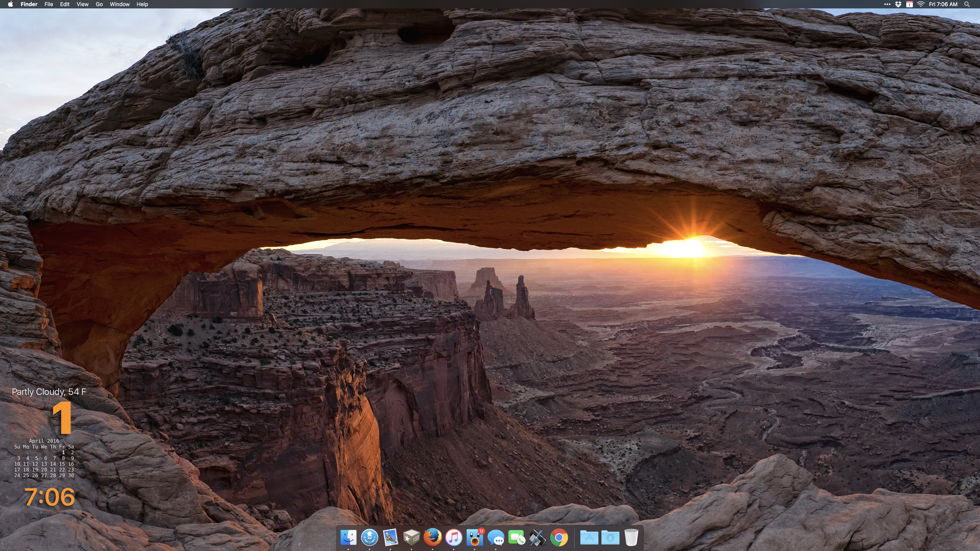Screen dimensions: 980x551
Task: Launch Safari compass icon in dock
Action: [369, 537]
